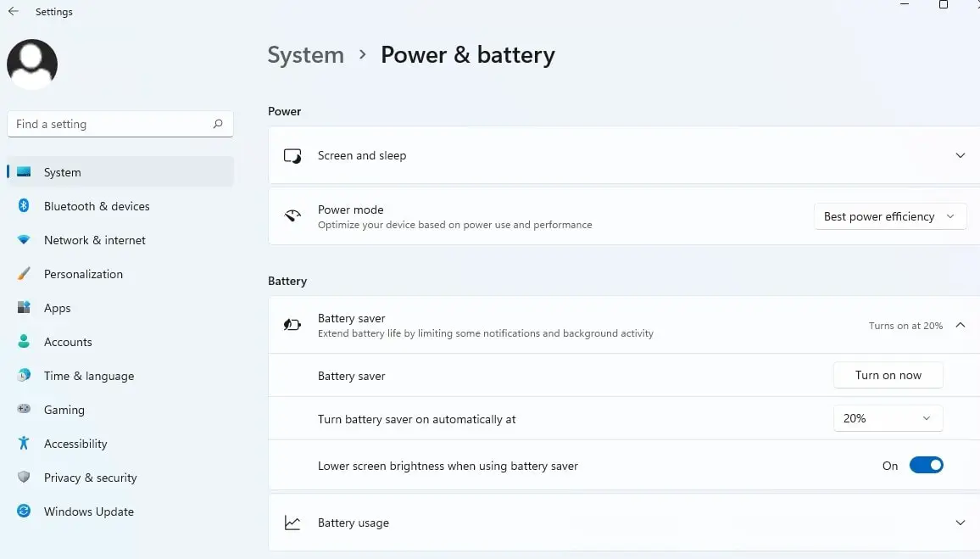Collapse the Battery saver section

(x=960, y=325)
